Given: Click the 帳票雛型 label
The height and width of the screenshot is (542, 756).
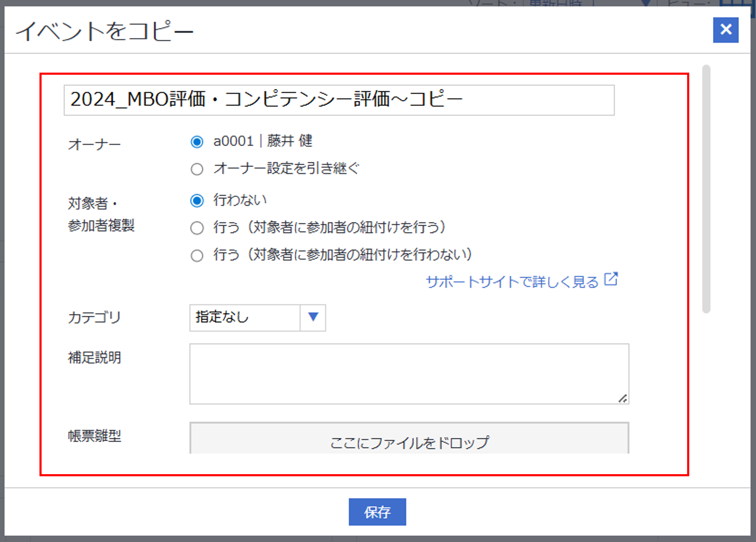Looking at the screenshot, I should pos(94,436).
